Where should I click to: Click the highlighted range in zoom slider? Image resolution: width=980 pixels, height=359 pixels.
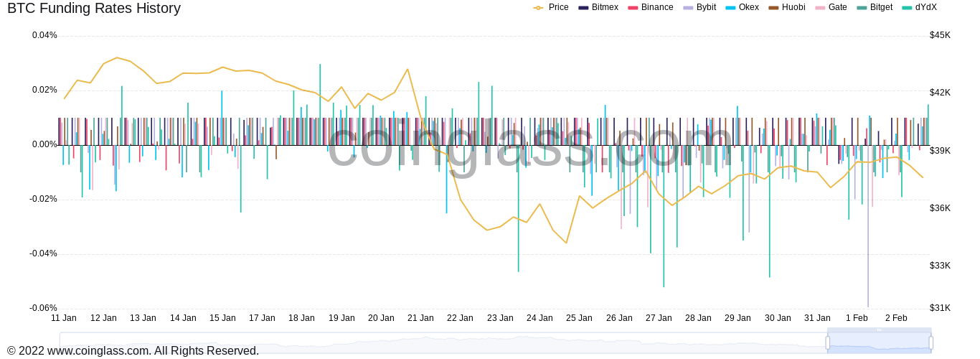click(879, 343)
